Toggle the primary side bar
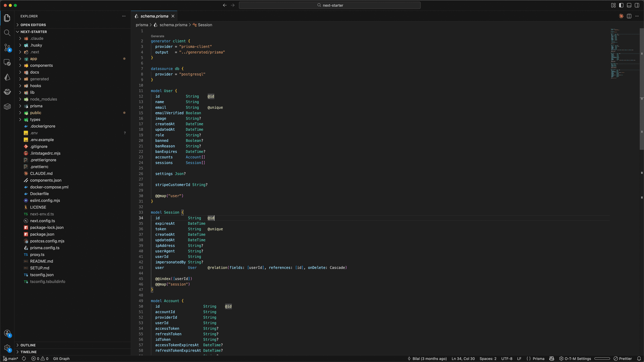Screen dimensions: 644x362 coord(621,5)
